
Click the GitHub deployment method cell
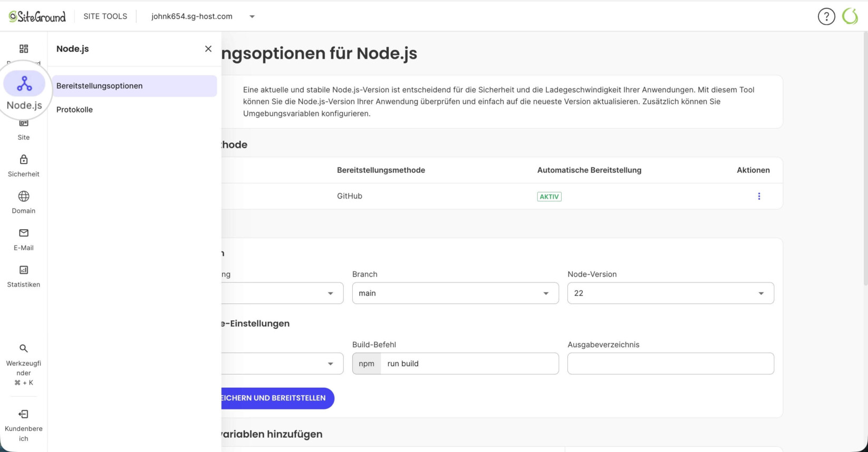[x=350, y=196]
